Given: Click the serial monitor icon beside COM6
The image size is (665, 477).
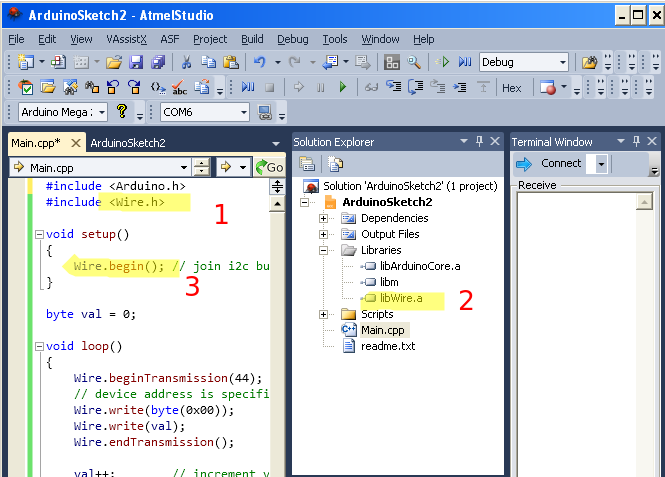Looking at the screenshot, I should click(x=265, y=112).
